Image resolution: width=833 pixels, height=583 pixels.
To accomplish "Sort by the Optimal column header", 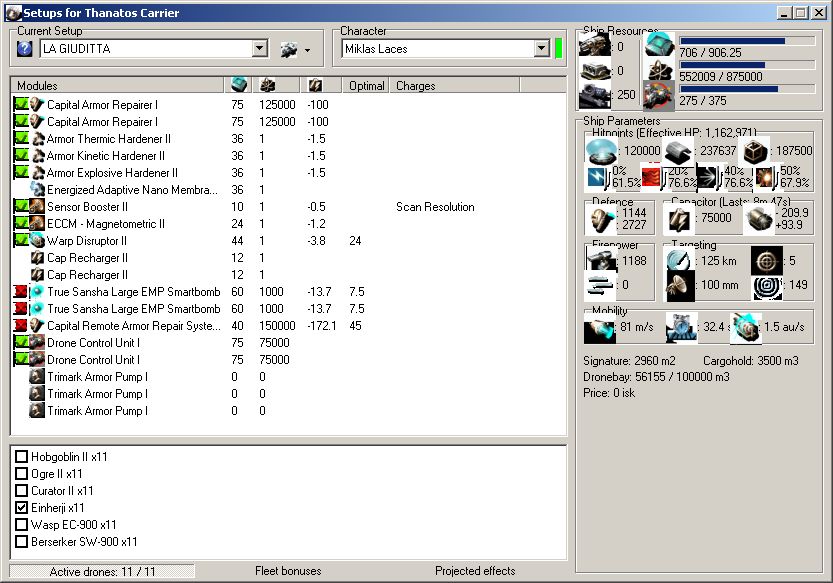I will (x=366, y=86).
